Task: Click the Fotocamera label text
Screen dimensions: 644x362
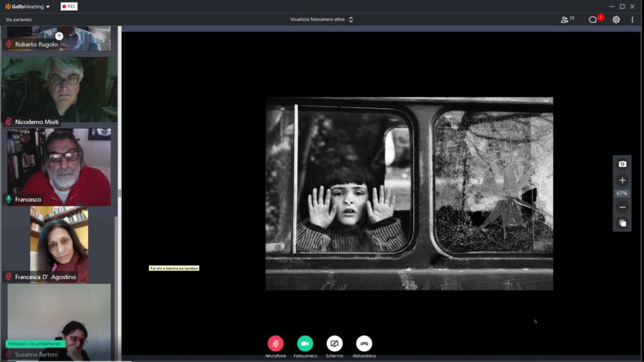Action: pos(305,356)
